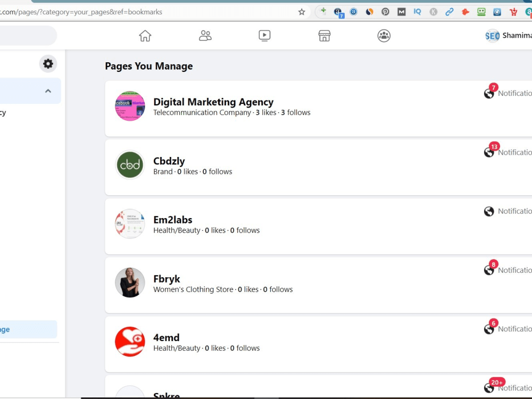
Task: Click the browser address bar URL
Action: point(81,12)
